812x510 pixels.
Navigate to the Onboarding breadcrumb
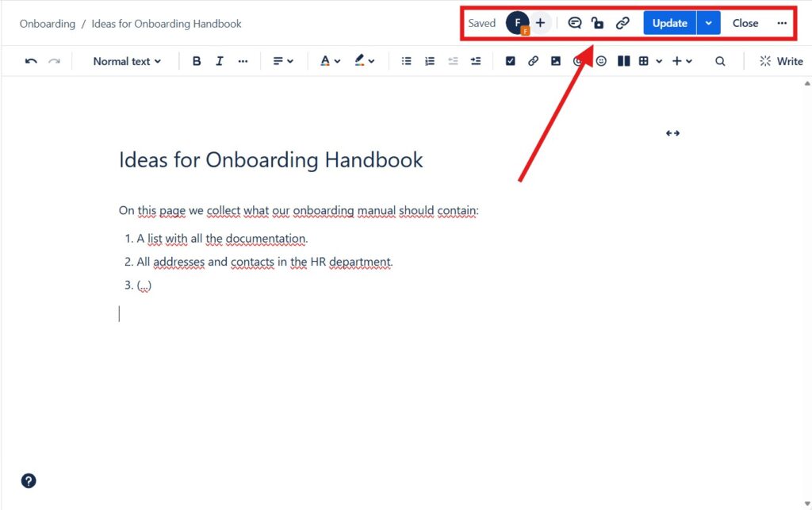pyautogui.click(x=47, y=23)
